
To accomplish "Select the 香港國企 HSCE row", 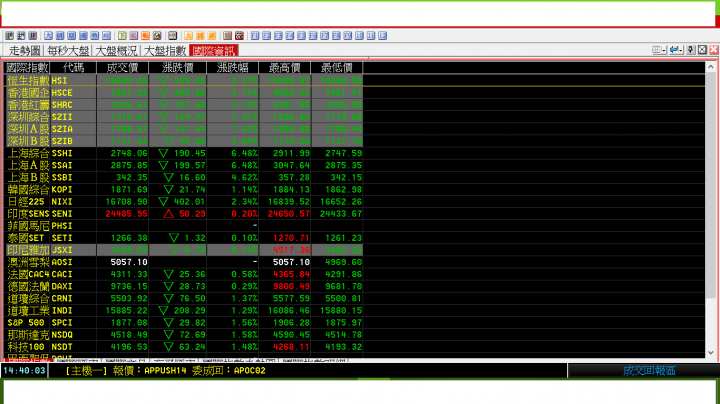I will 184,93.
